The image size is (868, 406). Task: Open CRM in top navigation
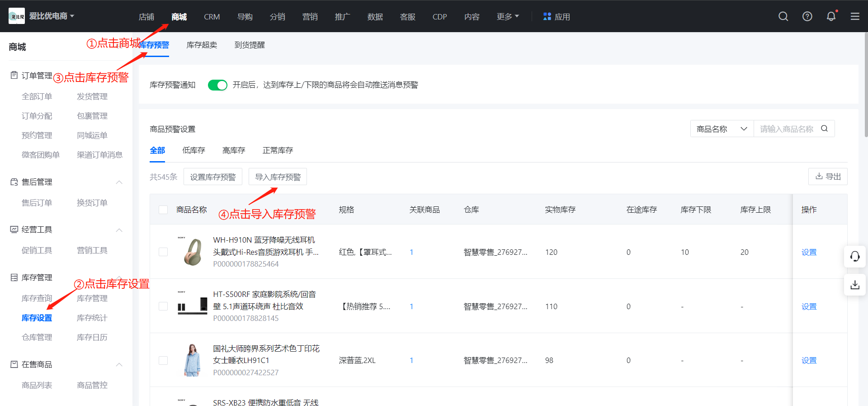tap(212, 17)
